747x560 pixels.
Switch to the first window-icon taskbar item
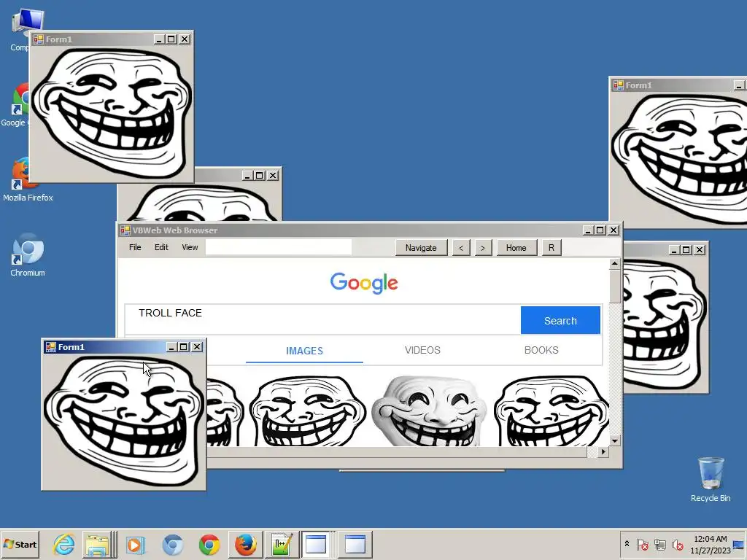316,544
